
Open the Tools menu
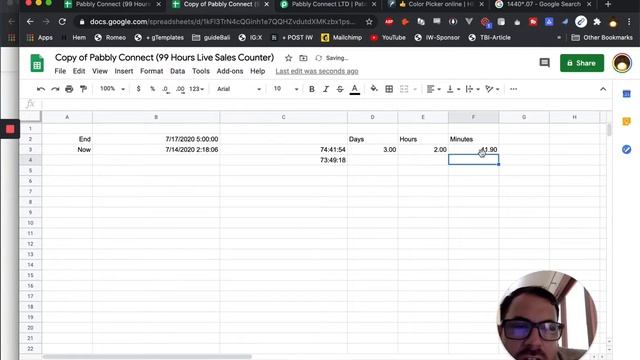(201, 71)
